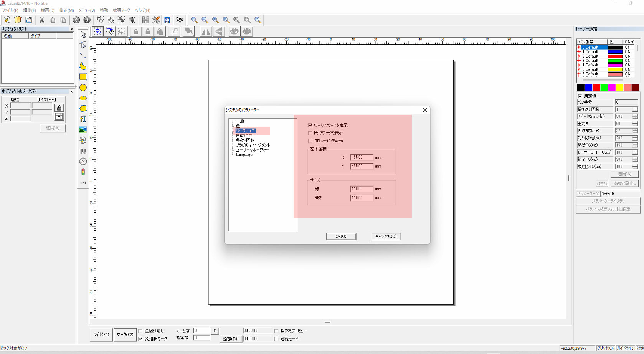The image size is (644, 354).
Task: Open the 拡張マーク menu
Action: pyautogui.click(x=122, y=10)
